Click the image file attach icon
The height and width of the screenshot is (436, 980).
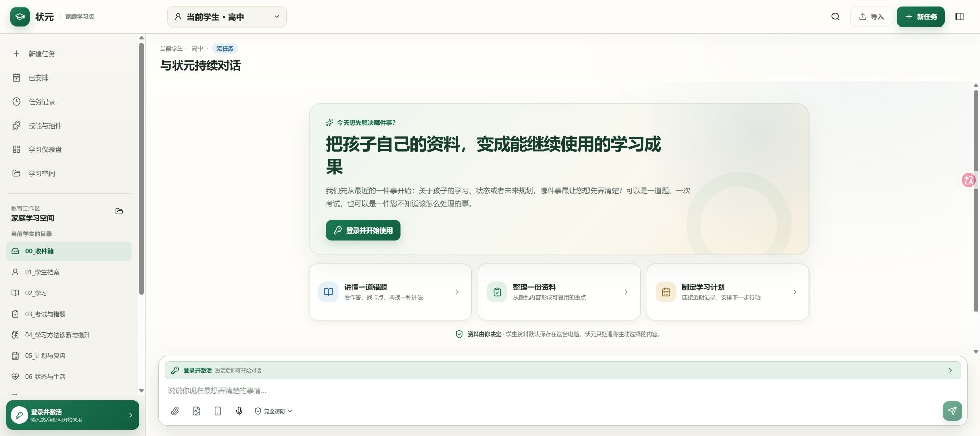tap(197, 411)
